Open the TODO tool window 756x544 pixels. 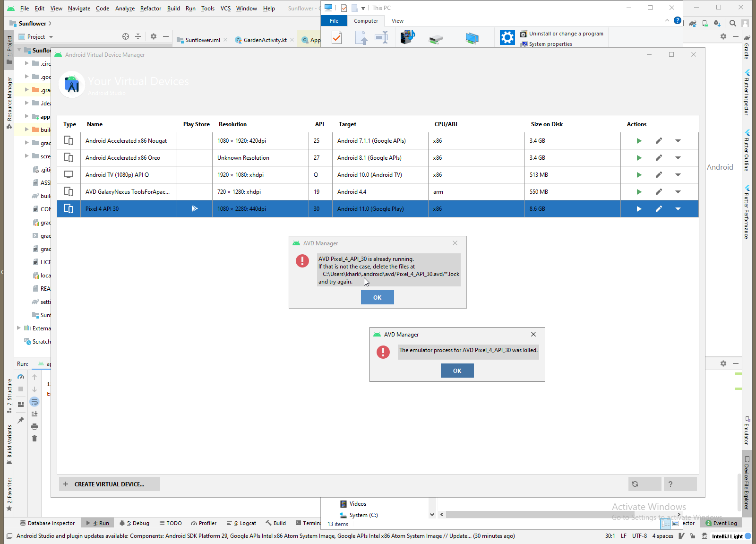(171, 523)
